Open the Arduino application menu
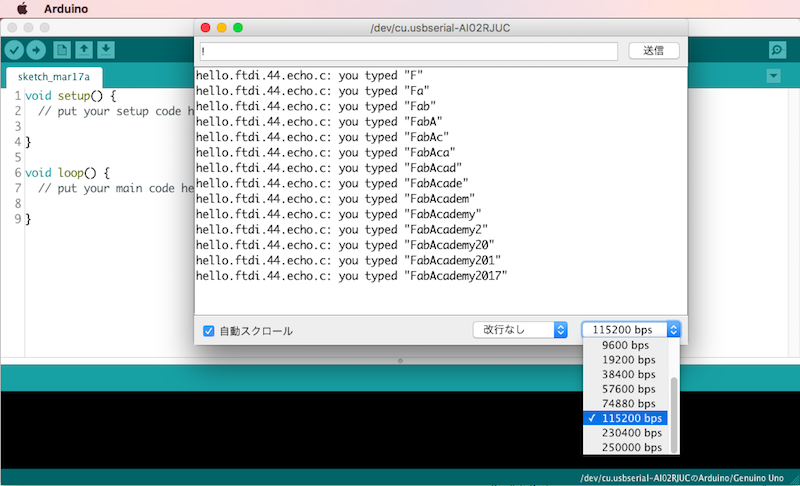The height and width of the screenshot is (486, 800). coord(66,9)
